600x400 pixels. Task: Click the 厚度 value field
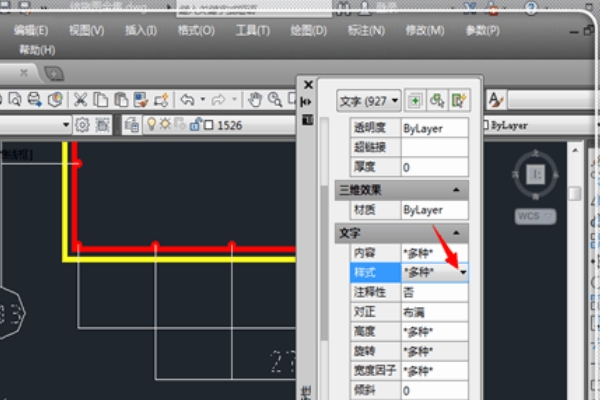(434, 167)
